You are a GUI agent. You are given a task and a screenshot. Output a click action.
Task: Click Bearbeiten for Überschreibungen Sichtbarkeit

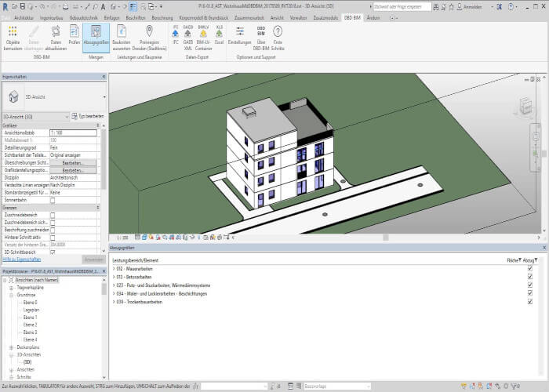[73, 163]
